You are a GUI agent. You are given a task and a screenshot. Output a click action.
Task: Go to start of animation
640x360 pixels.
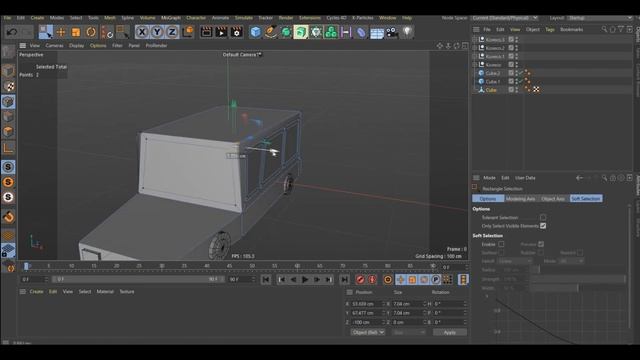tap(266, 280)
